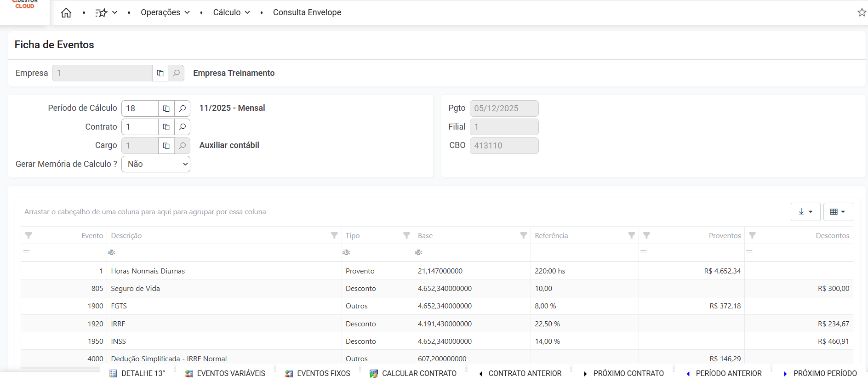
Task: Open the Cálculo menu
Action: 231,12
